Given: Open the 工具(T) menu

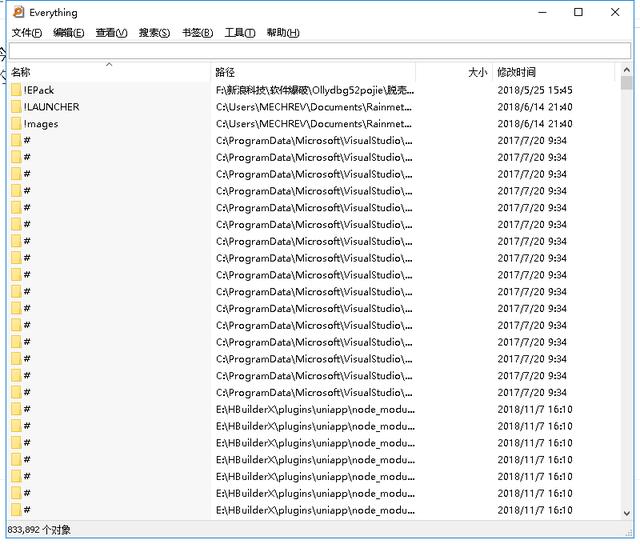Looking at the screenshot, I should click(240, 33).
